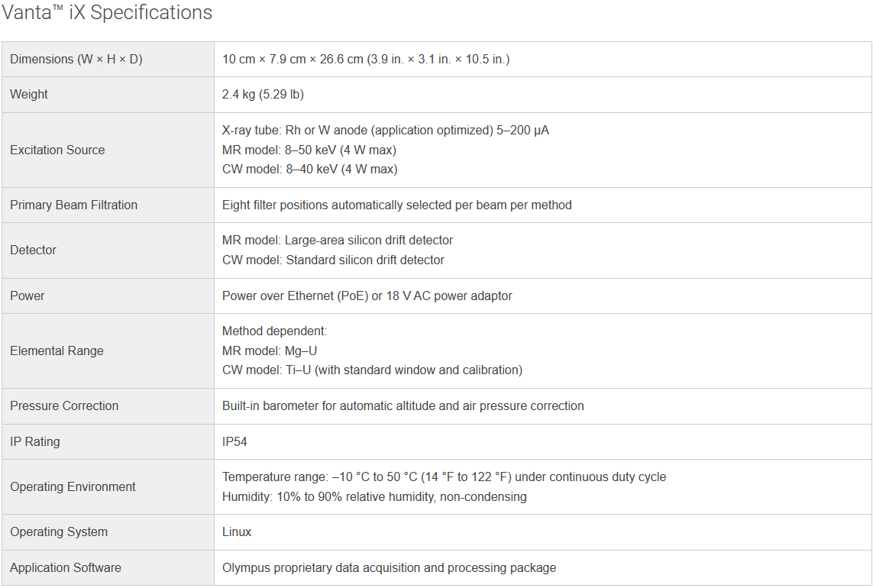The width and height of the screenshot is (873, 588).
Task: Click the Application Software label
Action: click(66, 568)
